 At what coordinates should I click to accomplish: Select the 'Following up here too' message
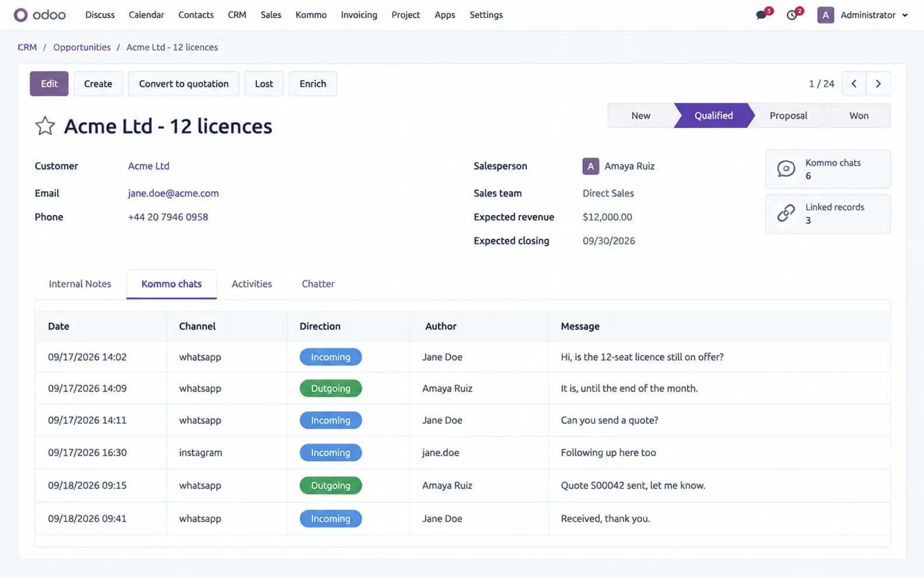tap(608, 453)
